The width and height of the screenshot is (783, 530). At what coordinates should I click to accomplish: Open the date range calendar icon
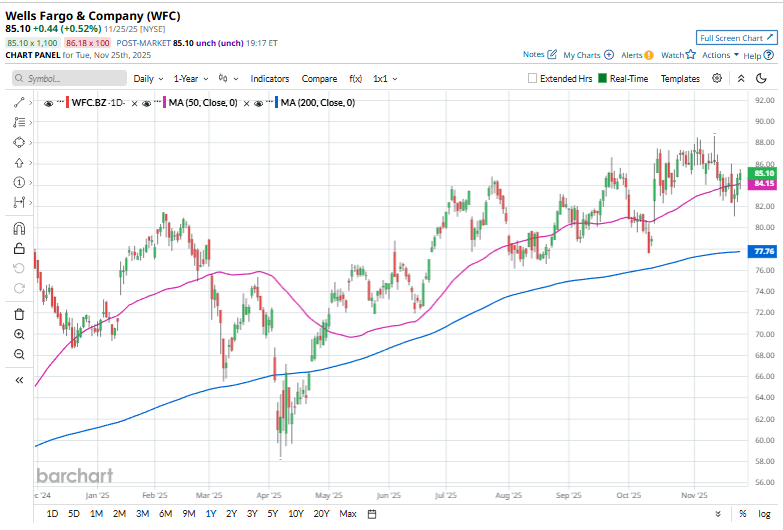pos(371,514)
